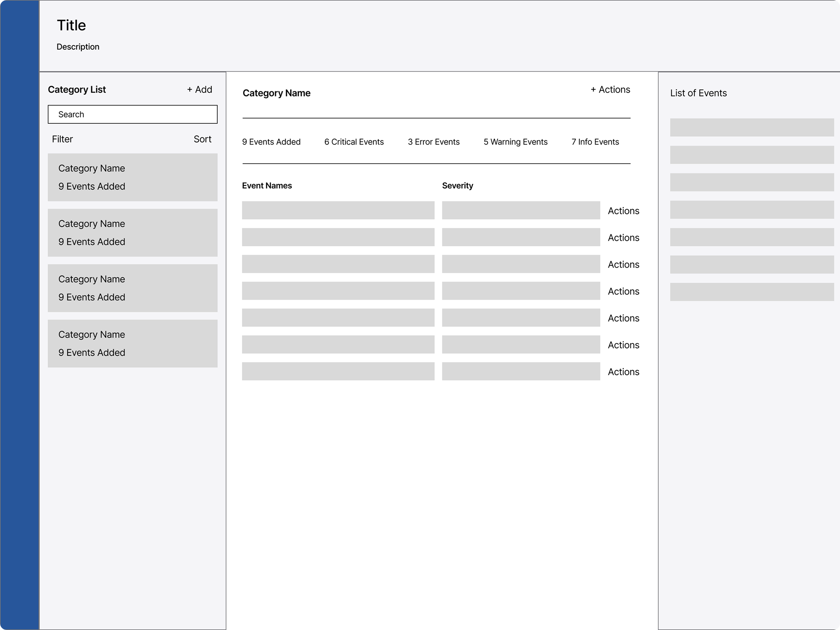840x630 pixels.
Task: Select the fourth Category Name card
Action: [x=132, y=344]
